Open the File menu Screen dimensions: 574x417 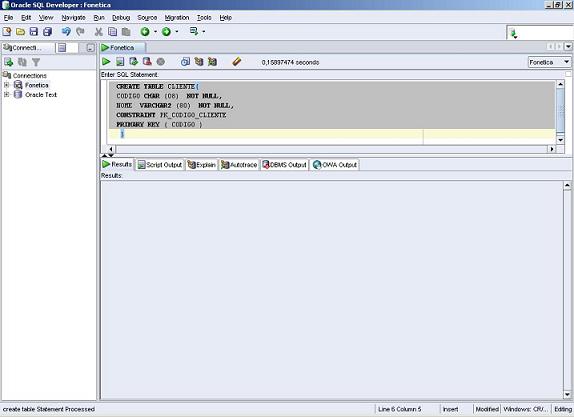pyautogui.click(x=8, y=18)
